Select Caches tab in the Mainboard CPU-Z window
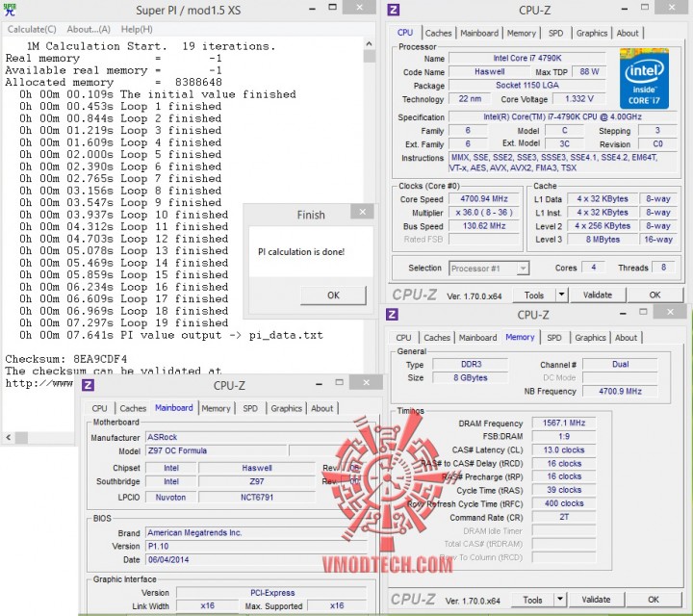693x616 pixels. point(133,408)
